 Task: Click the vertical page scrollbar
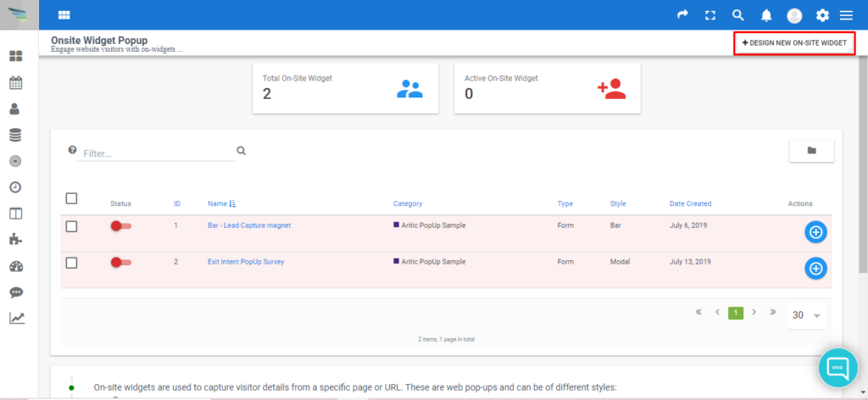[864, 166]
